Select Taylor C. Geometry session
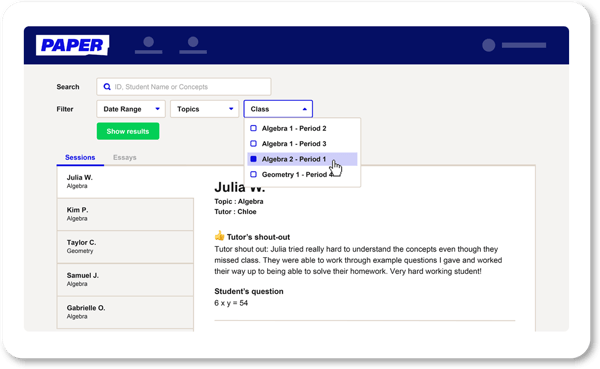The width and height of the screenshot is (600, 369). [125, 247]
